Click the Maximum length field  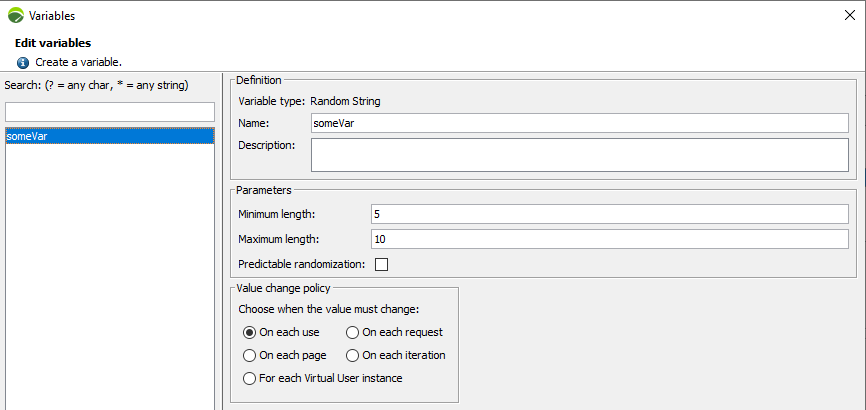[609, 239]
